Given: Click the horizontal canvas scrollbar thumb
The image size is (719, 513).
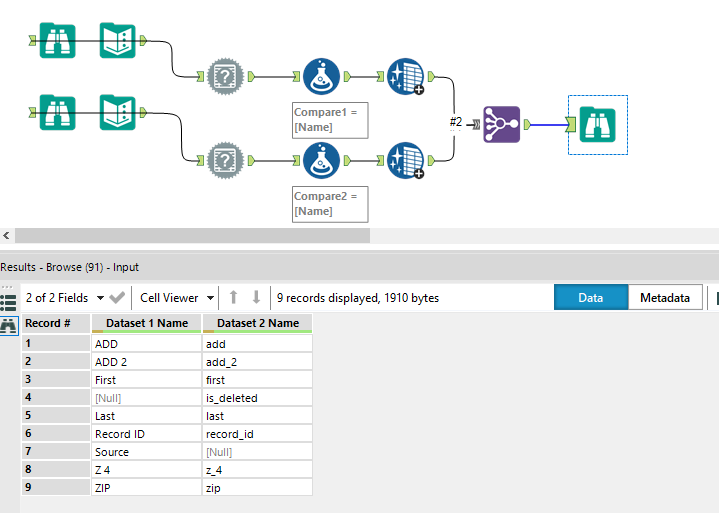Looking at the screenshot, I should [193, 236].
